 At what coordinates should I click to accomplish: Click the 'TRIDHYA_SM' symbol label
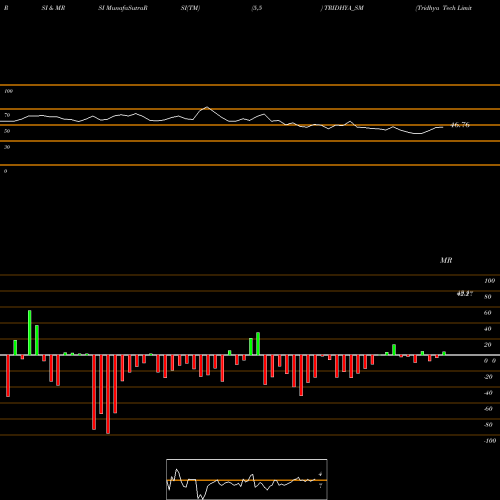click(343, 8)
